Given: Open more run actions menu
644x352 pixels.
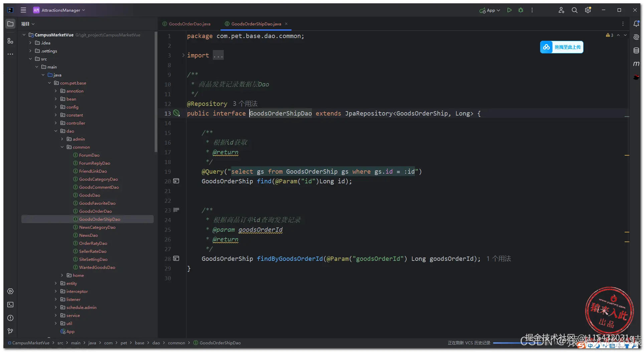Looking at the screenshot, I should pos(532,10).
